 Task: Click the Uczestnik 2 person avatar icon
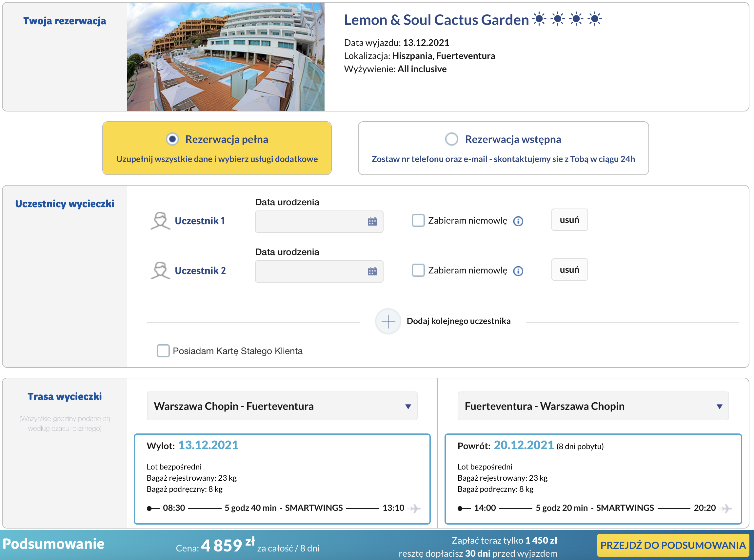(x=160, y=270)
